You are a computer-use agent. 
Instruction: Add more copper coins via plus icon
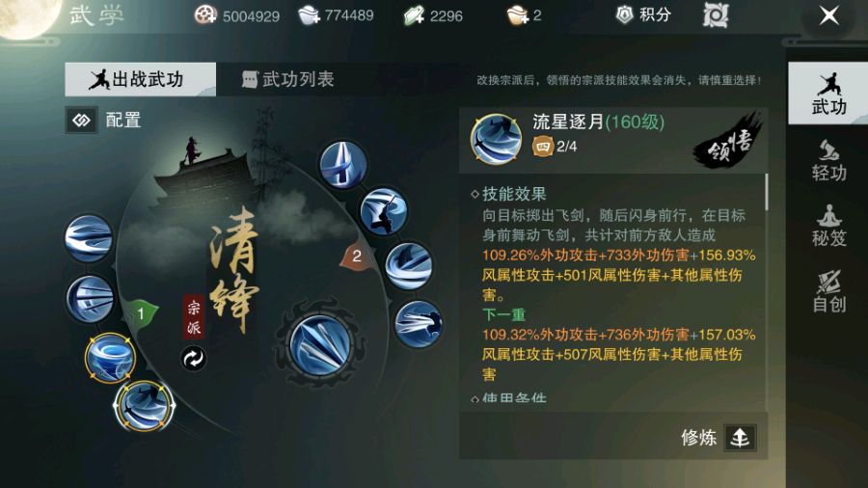(205, 14)
